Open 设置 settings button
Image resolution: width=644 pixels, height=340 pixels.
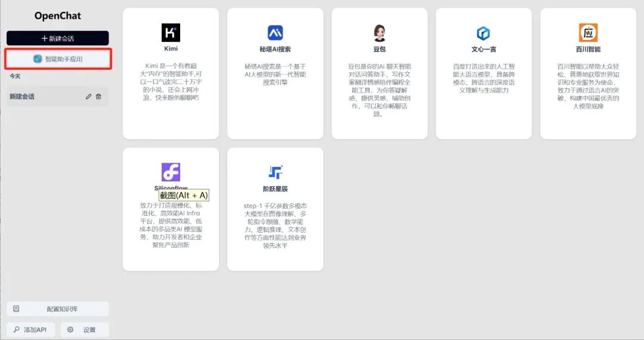(85, 329)
